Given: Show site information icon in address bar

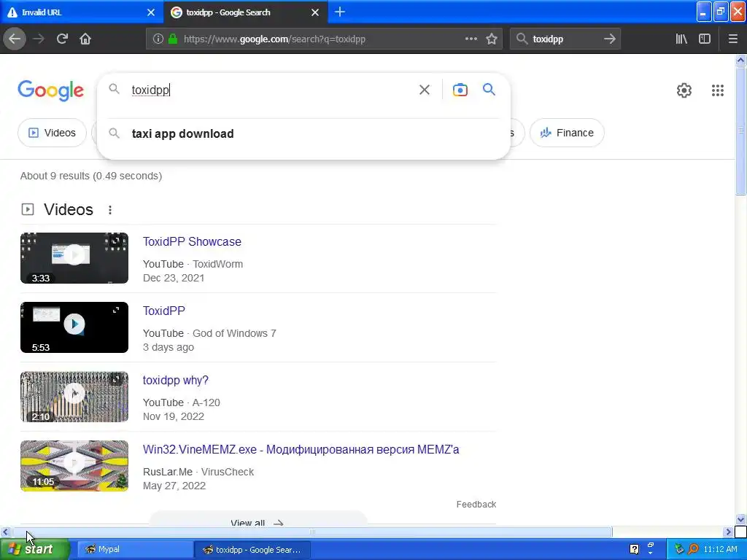Looking at the screenshot, I should (x=158, y=39).
